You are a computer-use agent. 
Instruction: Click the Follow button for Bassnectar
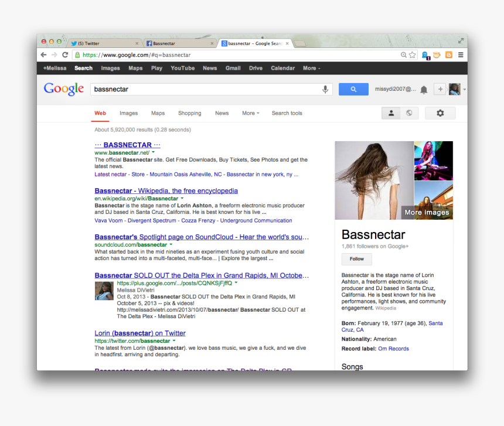[x=357, y=259]
